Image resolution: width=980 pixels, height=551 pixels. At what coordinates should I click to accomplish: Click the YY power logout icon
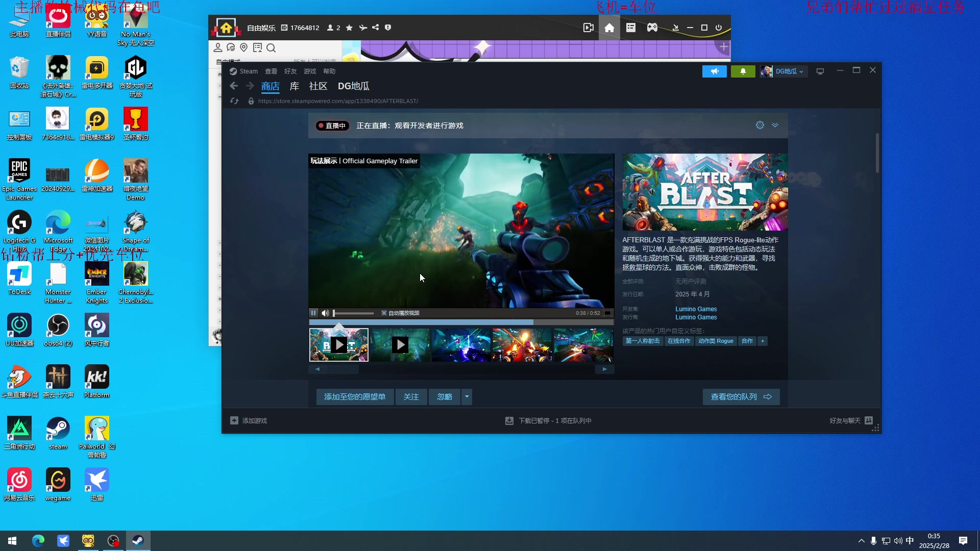tap(719, 28)
